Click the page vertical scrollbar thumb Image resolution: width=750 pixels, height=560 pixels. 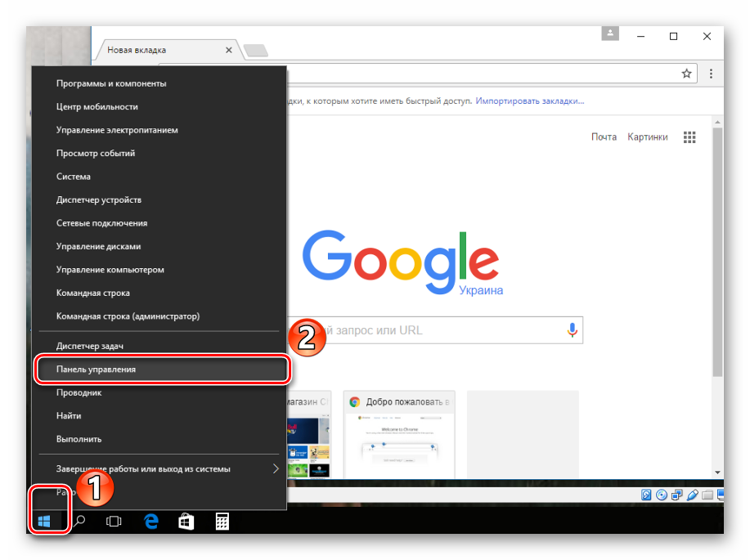point(717,252)
